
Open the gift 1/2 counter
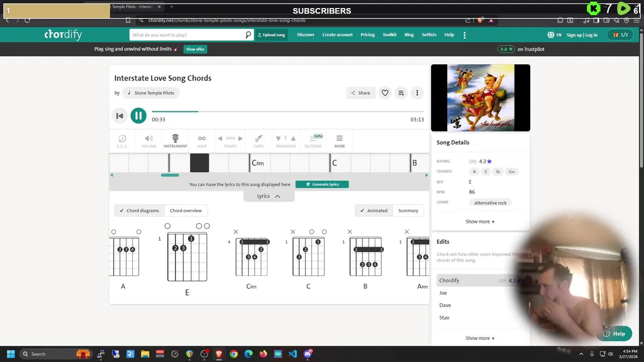click(620, 35)
